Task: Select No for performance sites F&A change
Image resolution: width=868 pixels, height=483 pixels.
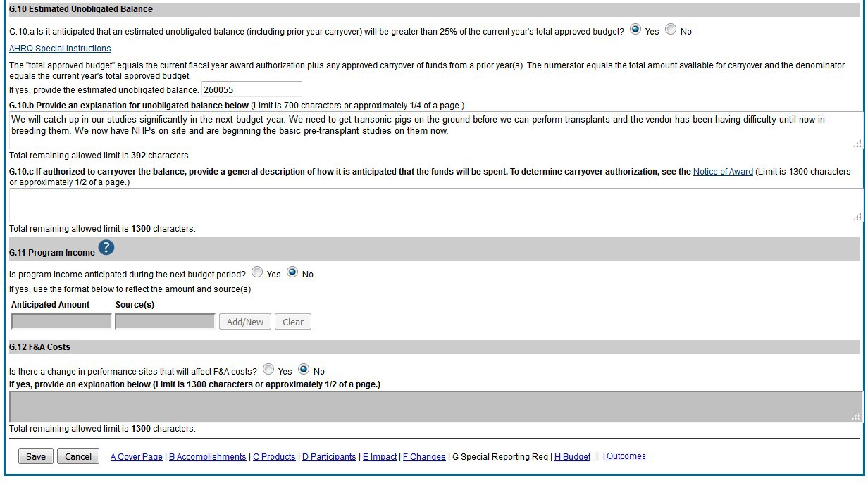Action: 304,369
